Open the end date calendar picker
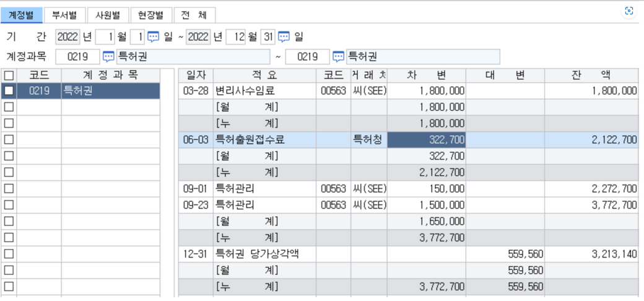644x301 pixels. tap(284, 37)
